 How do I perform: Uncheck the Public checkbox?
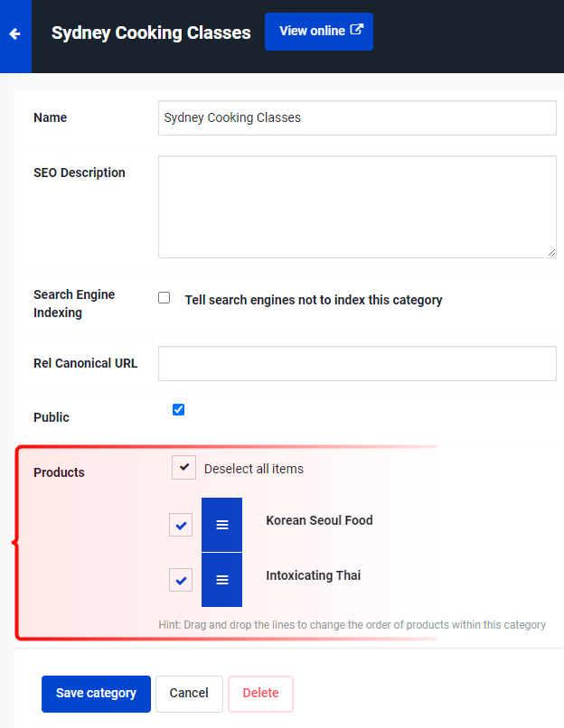point(178,409)
